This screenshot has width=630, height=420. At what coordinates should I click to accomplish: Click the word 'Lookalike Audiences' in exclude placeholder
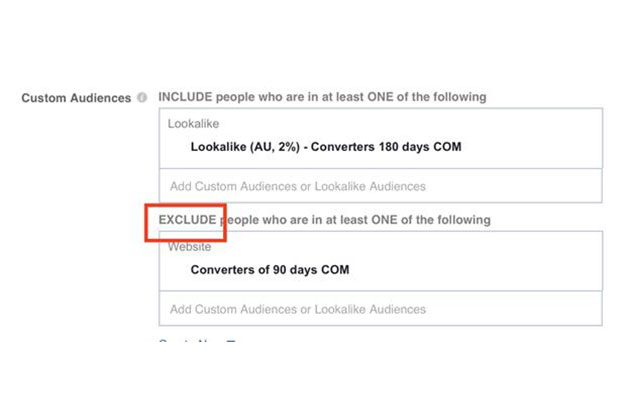tap(370, 309)
